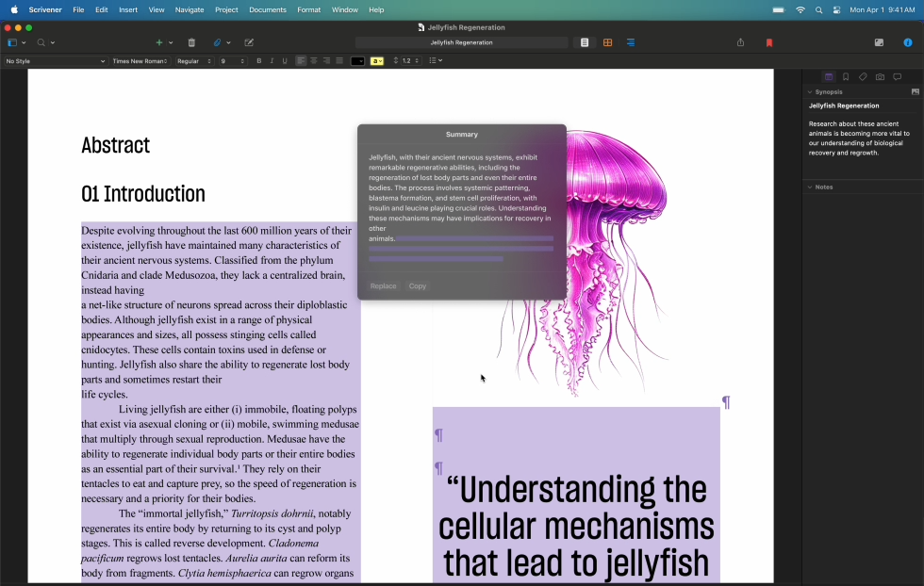
Task: Click the red bookmark icon in toolbar
Action: [x=769, y=42]
